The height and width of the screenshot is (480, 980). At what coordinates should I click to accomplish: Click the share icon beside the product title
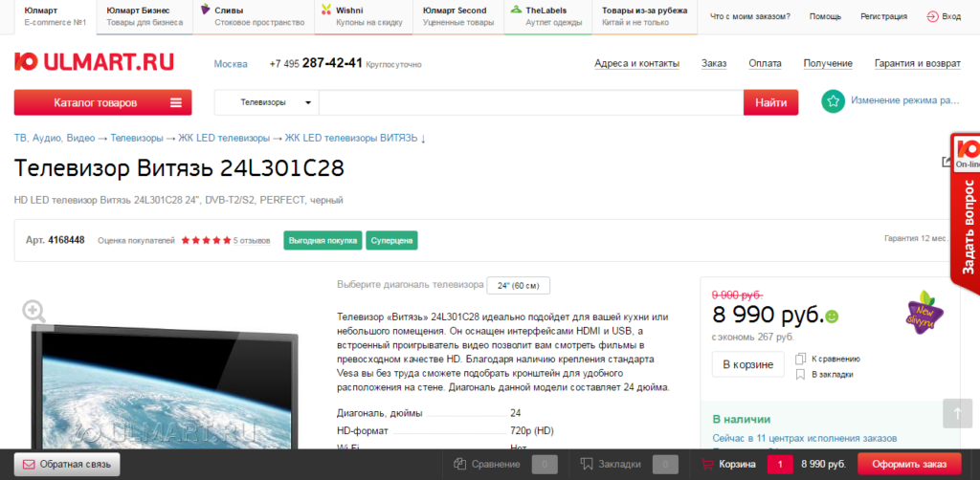click(x=947, y=163)
